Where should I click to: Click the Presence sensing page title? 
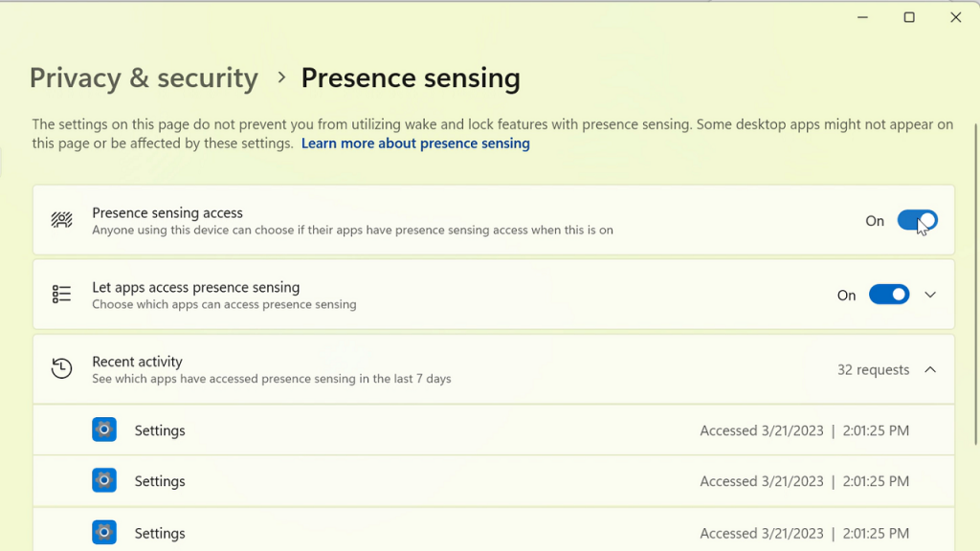[411, 77]
